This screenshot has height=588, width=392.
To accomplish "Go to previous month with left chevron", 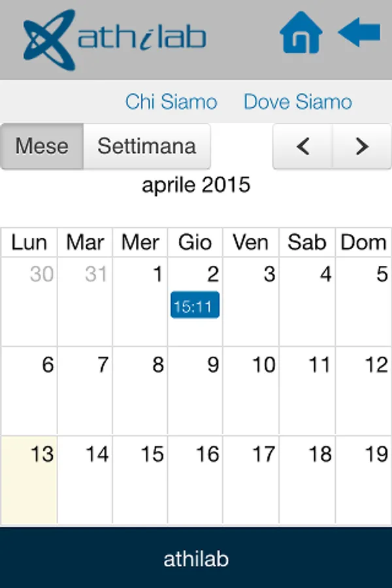I will 302,146.
